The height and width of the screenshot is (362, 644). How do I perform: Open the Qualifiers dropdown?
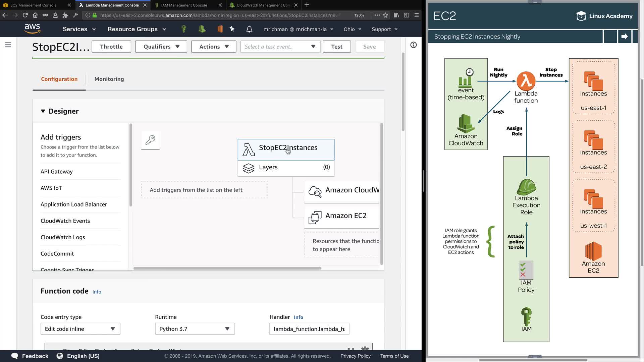point(161,47)
